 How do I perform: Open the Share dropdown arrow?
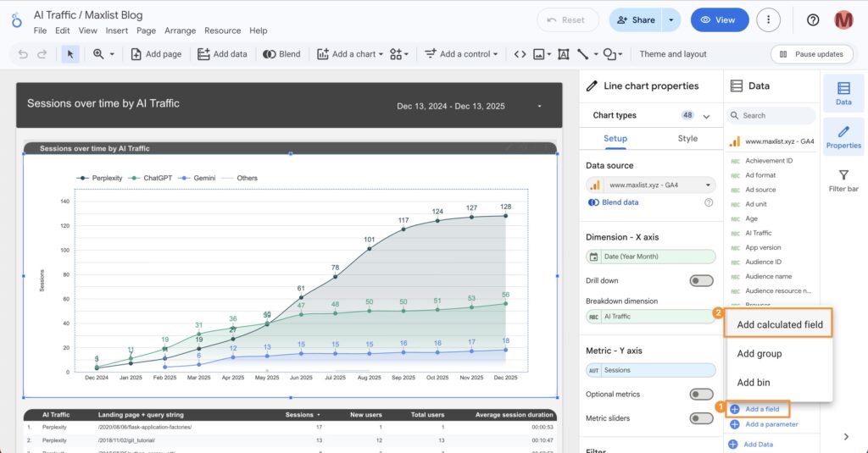pyautogui.click(x=671, y=20)
